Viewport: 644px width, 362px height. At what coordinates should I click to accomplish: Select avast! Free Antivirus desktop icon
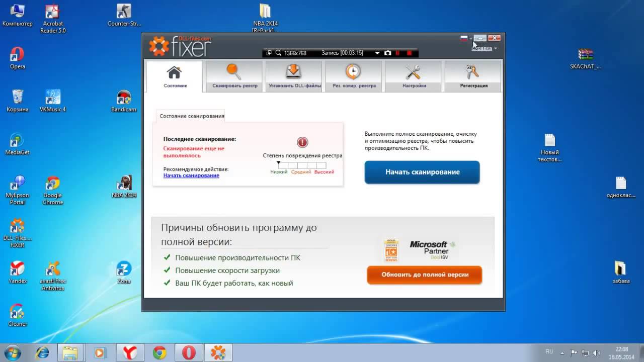(x=53, y=276)
